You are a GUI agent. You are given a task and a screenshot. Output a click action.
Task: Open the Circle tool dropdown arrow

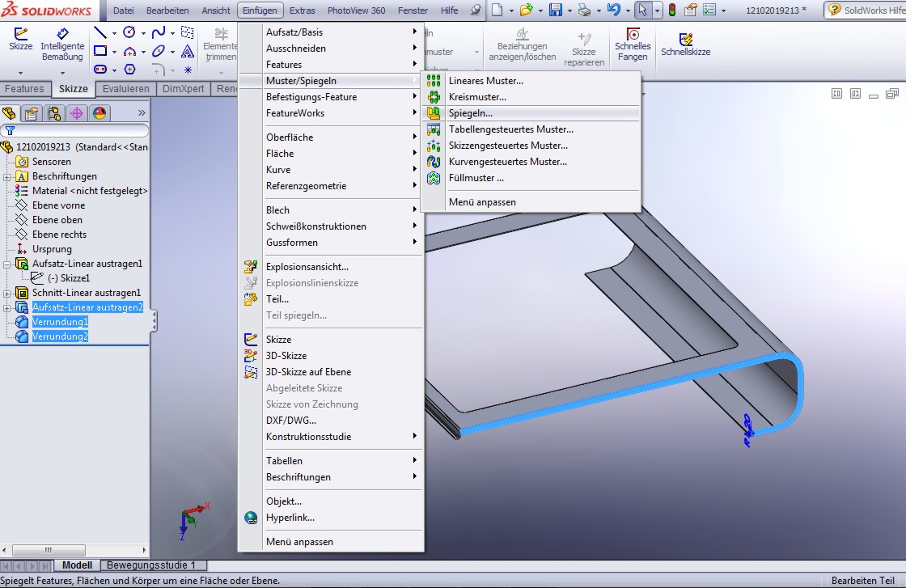142,33
